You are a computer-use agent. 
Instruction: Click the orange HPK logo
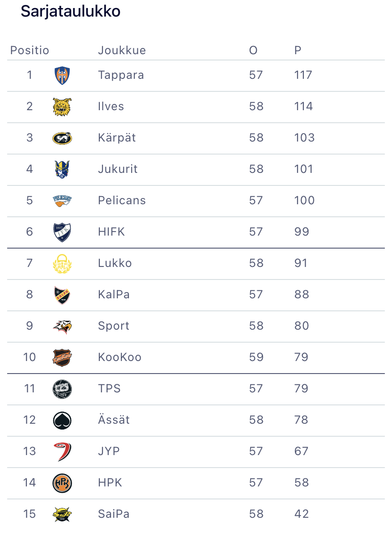click(x=62, y=483)
